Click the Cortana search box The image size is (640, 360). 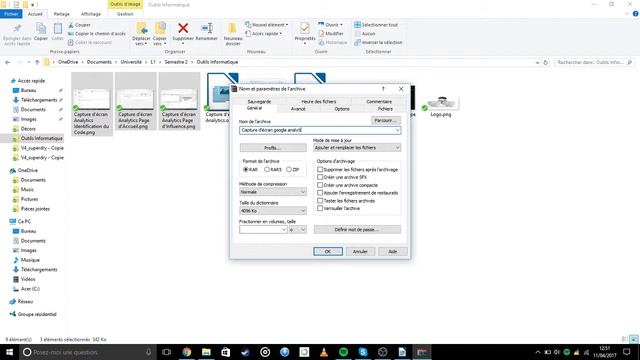[x=88, y=352]
